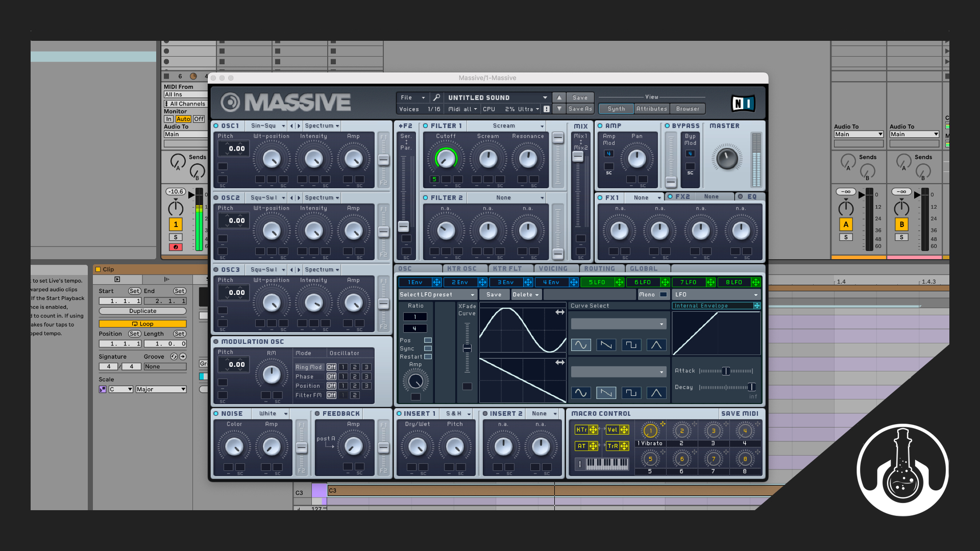
Task: Select the triangle shape in upper curve row
Action: (656, 345)
